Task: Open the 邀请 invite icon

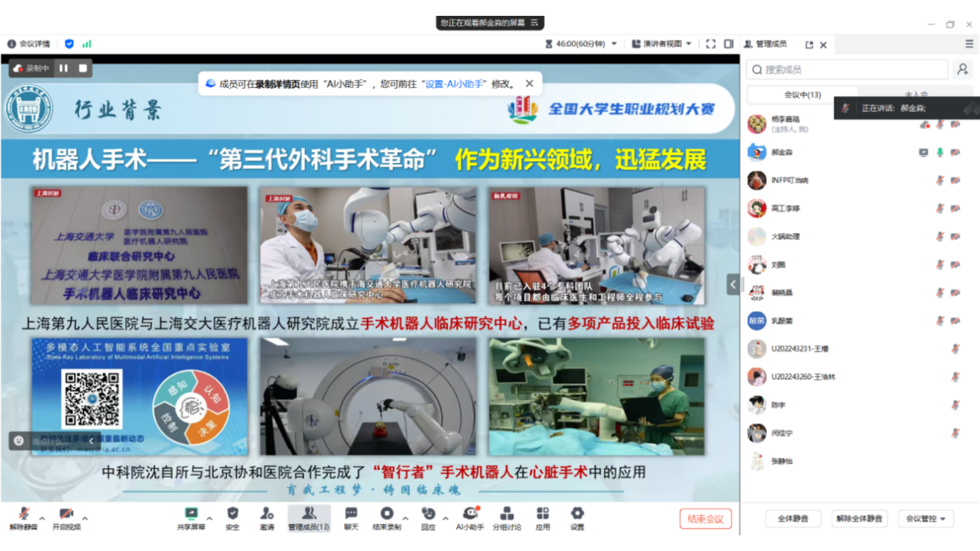Action: pyautogui.click(x=267, y=518)
